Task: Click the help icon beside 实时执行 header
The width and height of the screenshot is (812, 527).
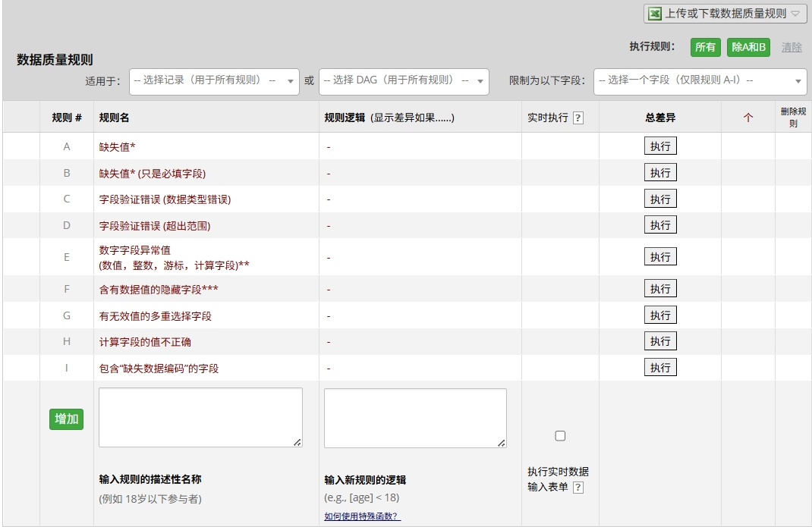Action: click(578, 118)
